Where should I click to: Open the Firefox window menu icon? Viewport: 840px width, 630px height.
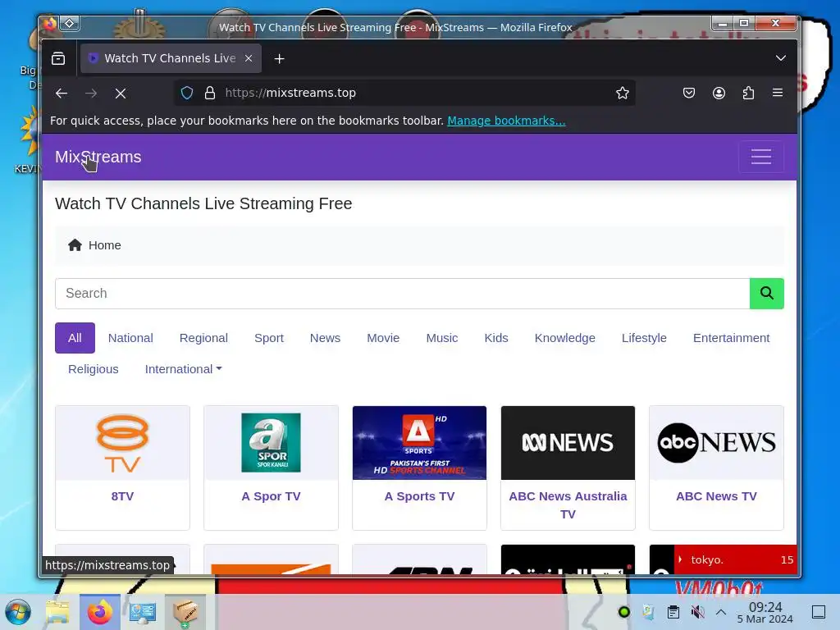[50, 24]
